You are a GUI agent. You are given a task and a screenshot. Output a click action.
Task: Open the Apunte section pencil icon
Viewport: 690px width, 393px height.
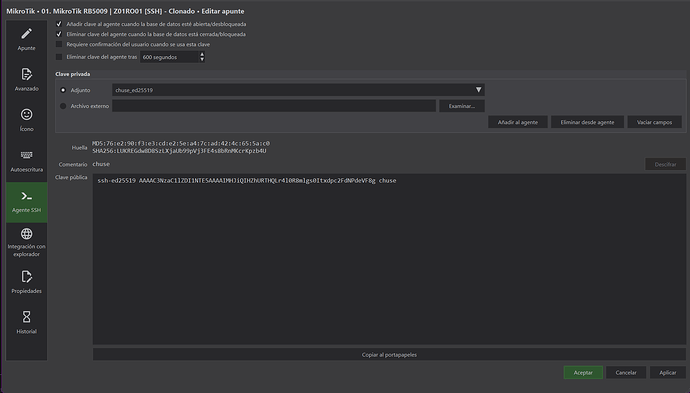[x=26, y=34]
